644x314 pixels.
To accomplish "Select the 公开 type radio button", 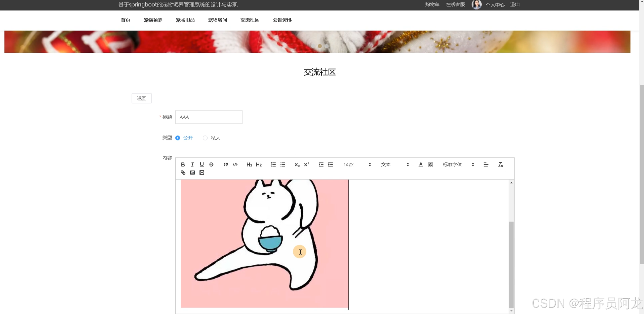I will coord(178,138).
